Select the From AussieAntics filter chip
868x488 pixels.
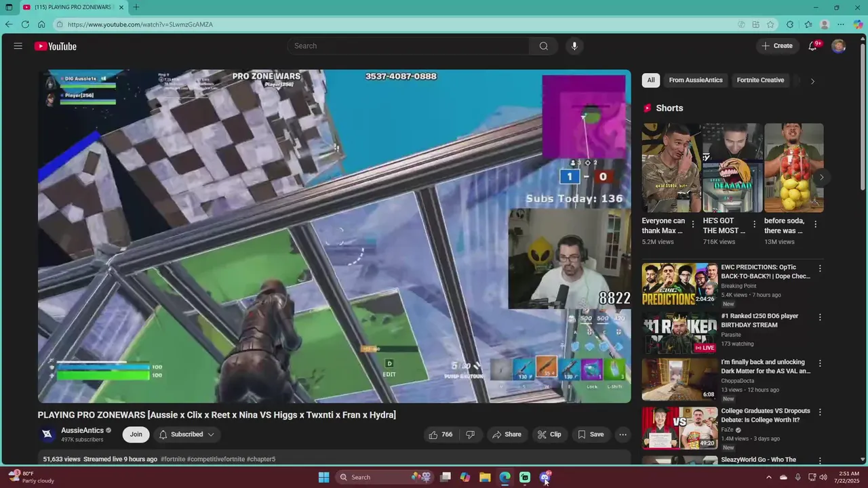pyautogui.click(x=696, y=80)
